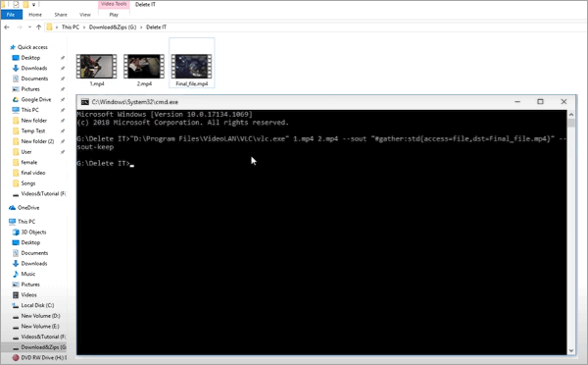Open the Temp Test folder
This screenshot has width=588, height=365.
point(33,131)
